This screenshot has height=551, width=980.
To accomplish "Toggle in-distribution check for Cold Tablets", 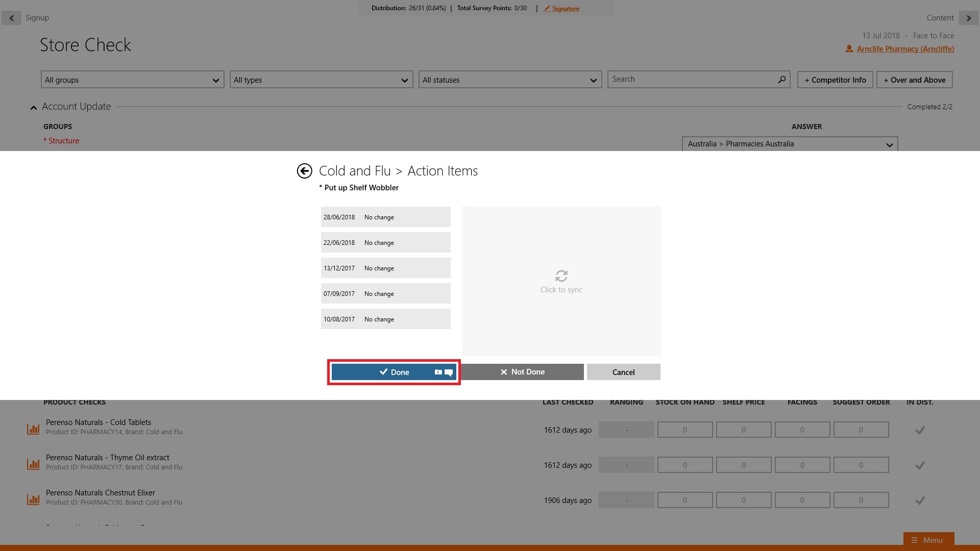I will click(920, 430).
